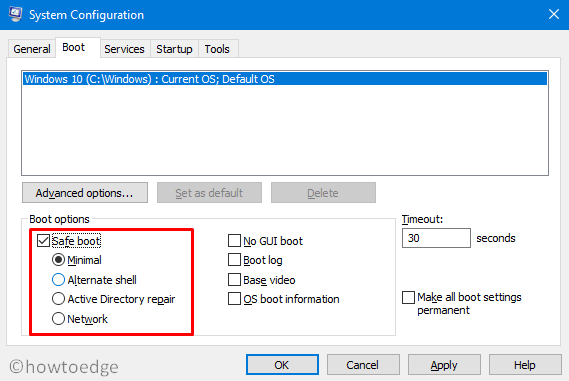Open Advanced options dialog
569x381 pixels.
[85, 193]
